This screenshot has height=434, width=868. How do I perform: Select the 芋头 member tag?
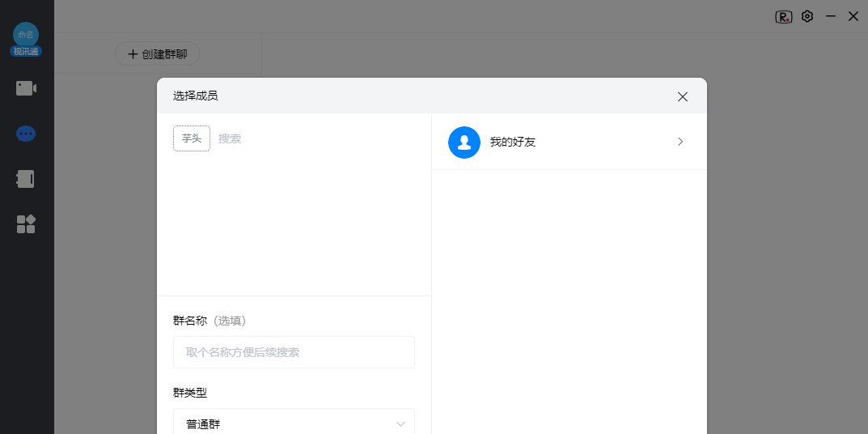pyautogui.click(x=192, y=138)
